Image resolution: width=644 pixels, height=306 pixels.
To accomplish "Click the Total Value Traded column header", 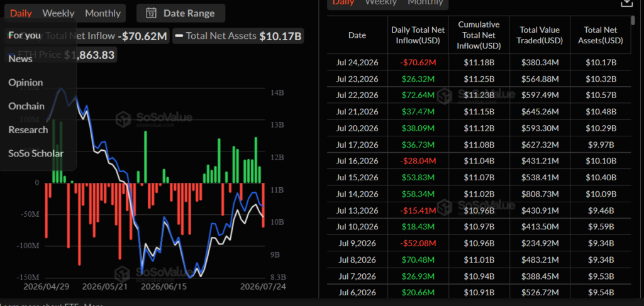I will [x=540, y=35].
